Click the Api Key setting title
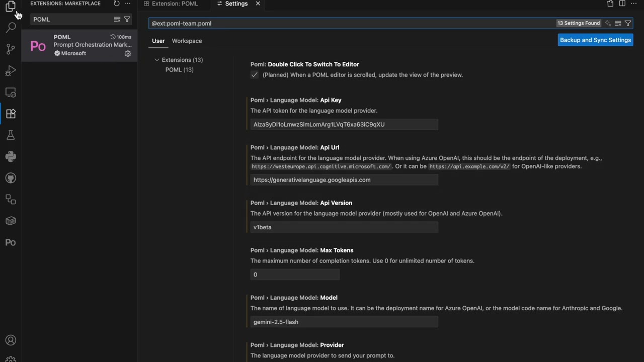644x362 pixels. pos(296,100)
